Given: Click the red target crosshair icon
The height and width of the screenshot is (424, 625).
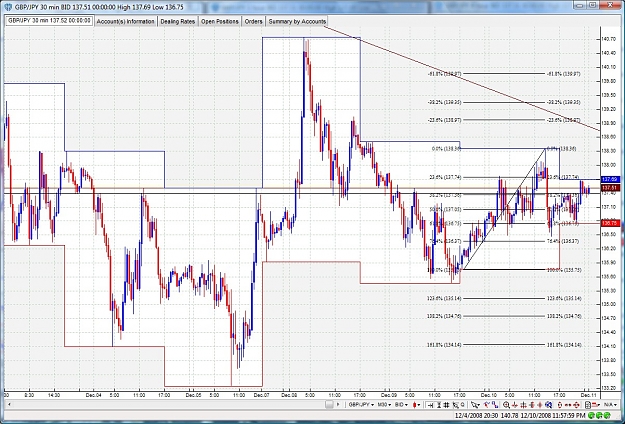Looking at the screenshot, I should [x=576, y=405].
